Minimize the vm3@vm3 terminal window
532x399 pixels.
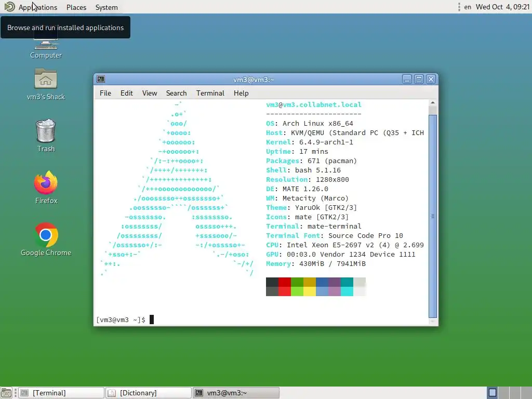(407, 79)
